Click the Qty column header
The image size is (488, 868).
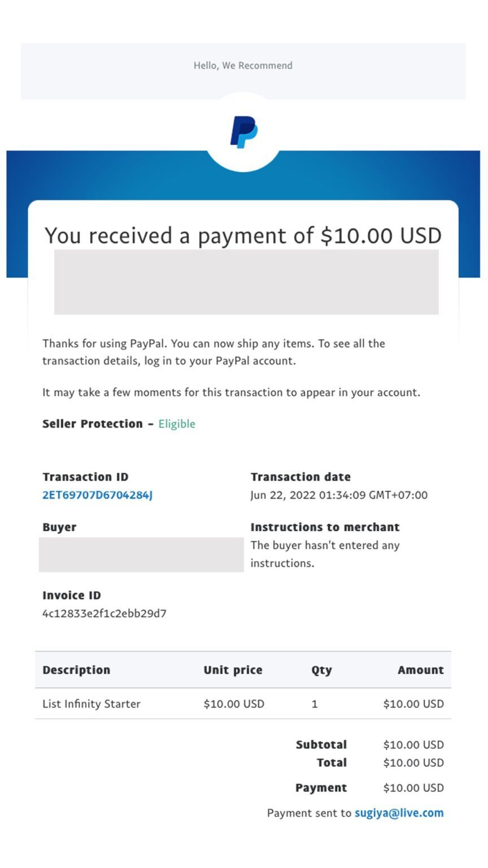point(321,670)
